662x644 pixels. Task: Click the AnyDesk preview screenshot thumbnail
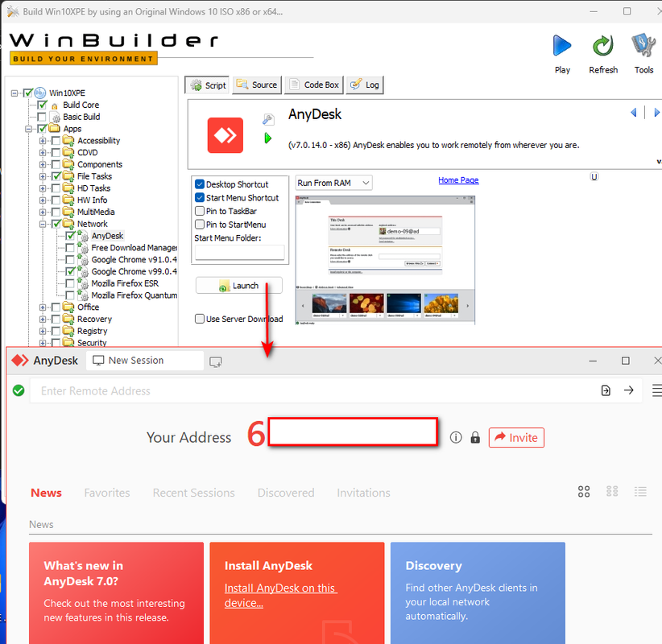coord(385,260)
